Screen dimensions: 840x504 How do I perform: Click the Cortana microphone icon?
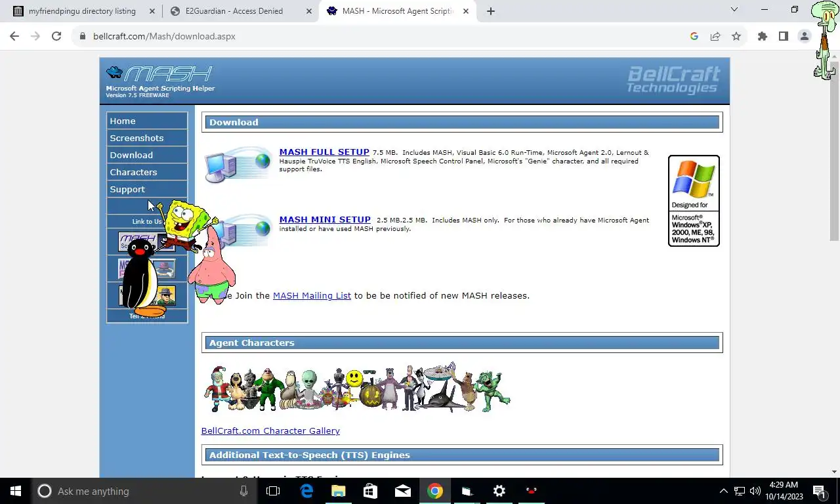[x=243, y=491]
